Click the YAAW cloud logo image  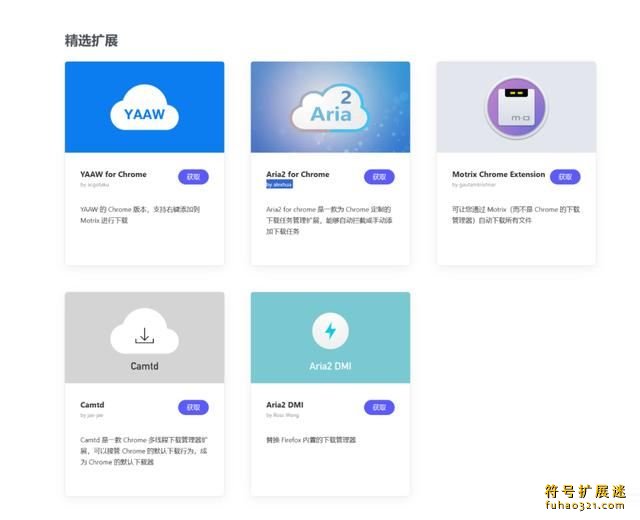pos(144,107)
